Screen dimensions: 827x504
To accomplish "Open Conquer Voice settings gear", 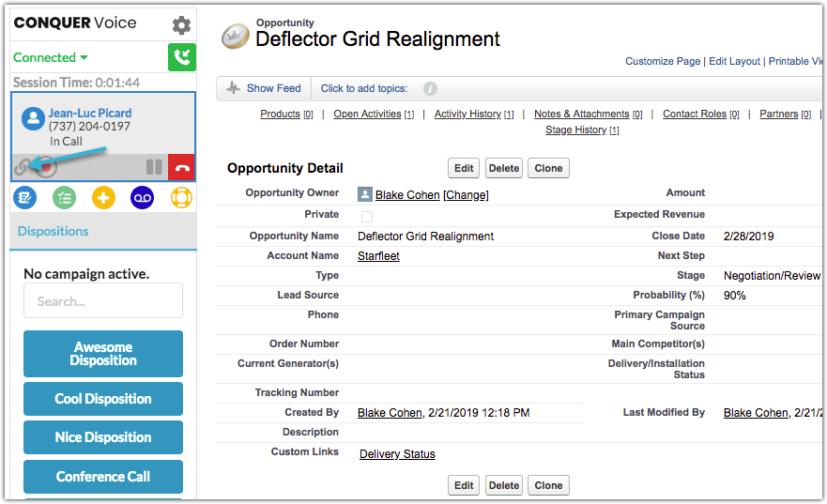I will click(x=181, y=24).
